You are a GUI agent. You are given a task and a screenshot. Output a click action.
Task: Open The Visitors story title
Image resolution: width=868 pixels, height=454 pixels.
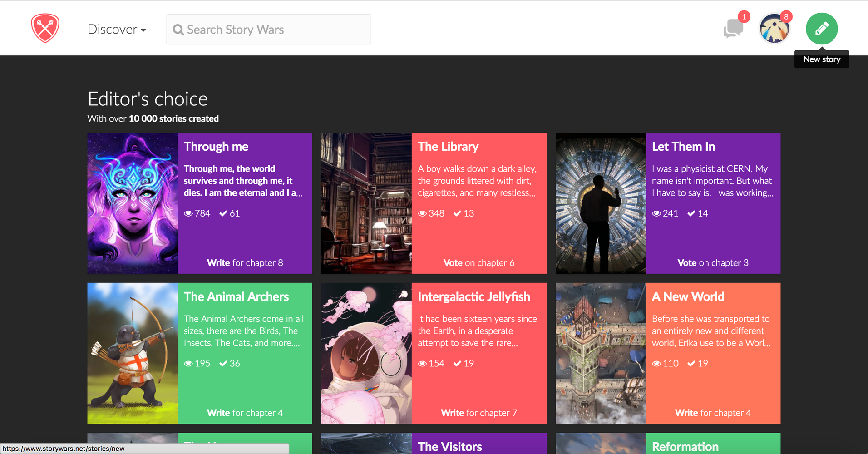point(450,447)
